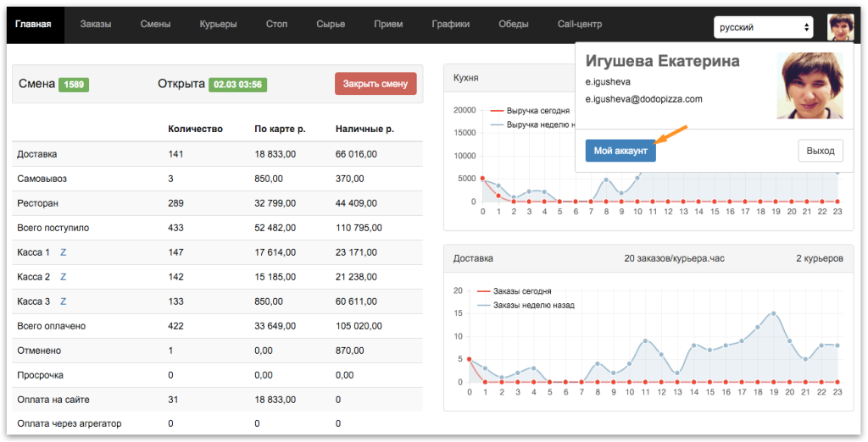
Task: Open the Главная tab
Action: pos(33,25)
